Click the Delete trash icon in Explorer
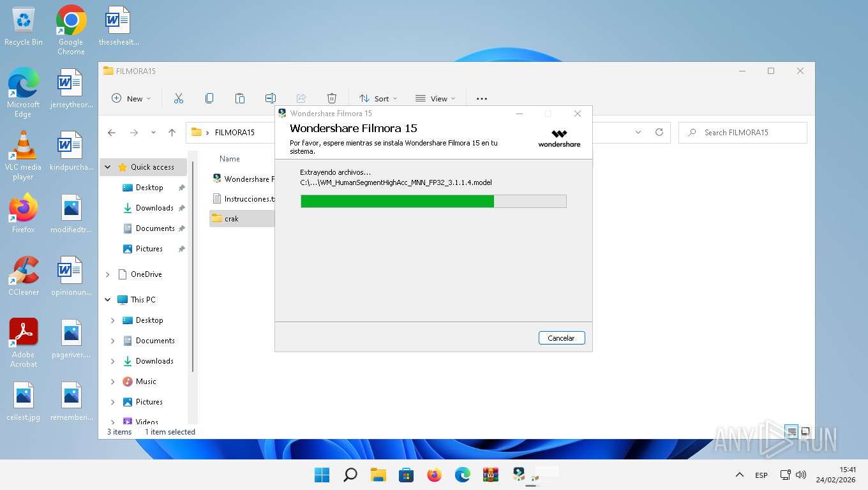The width and height of the screenshot is (868, 490). click(x=332, y=98)
